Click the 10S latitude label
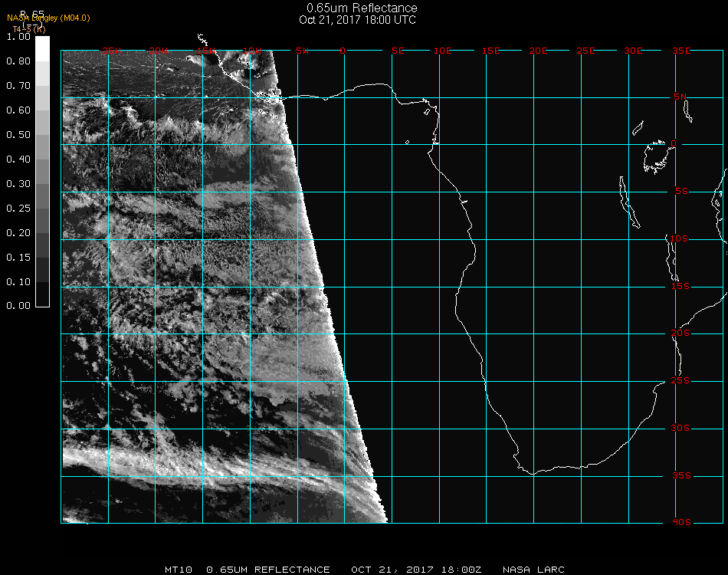 pos(679,238)
